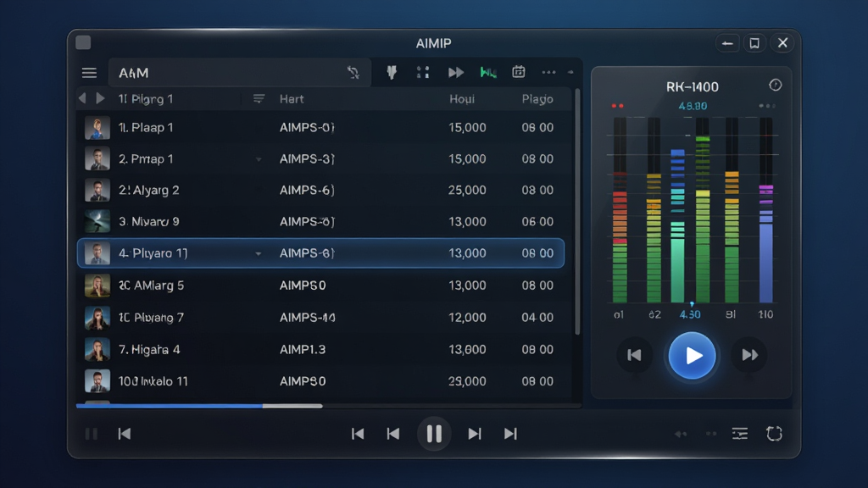Viewport: 868px width, 488px height.
Task: Click the sync icon inside the A4M search box
Action: point(353,73)
